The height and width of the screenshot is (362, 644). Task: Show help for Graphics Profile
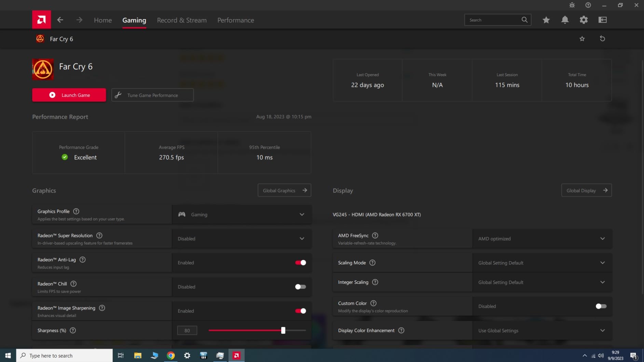tap(76, 211)
